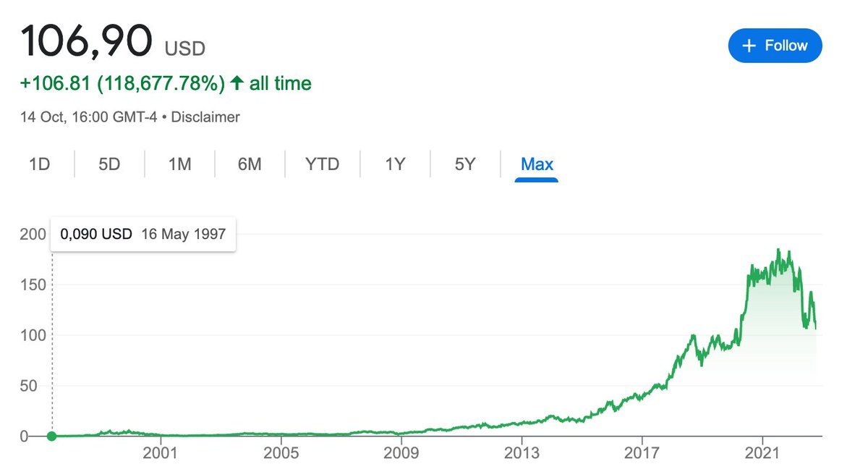Open the Disclaimer link
Viewport: 868px width, 472px height.
click(205, 117)
